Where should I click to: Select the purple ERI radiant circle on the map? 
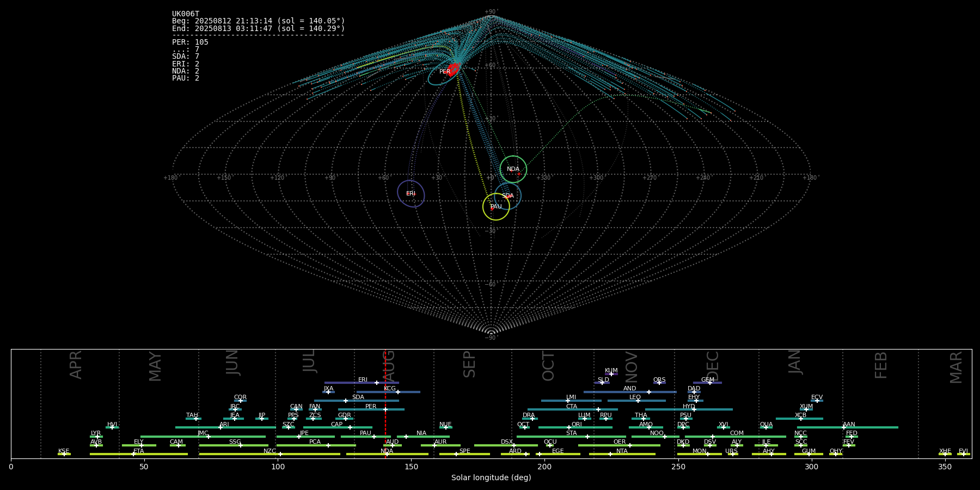click(411, 193)
